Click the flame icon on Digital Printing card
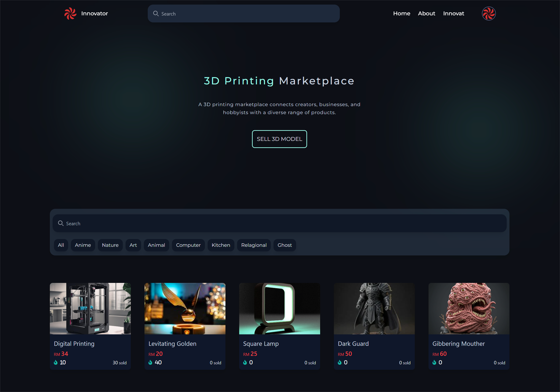This screenshot has height=392, width=560. coord(56,362)
